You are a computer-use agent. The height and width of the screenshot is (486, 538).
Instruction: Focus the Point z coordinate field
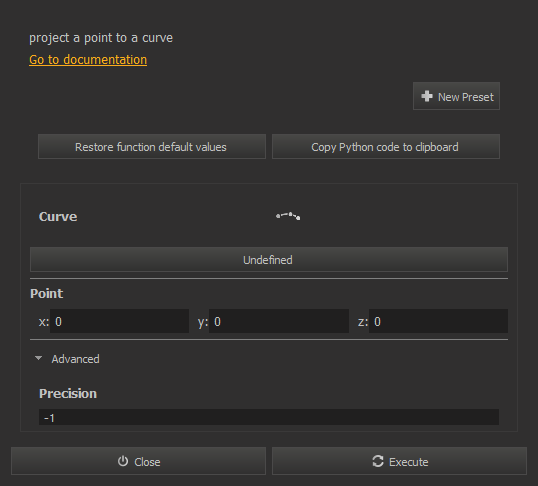point(438,321)
